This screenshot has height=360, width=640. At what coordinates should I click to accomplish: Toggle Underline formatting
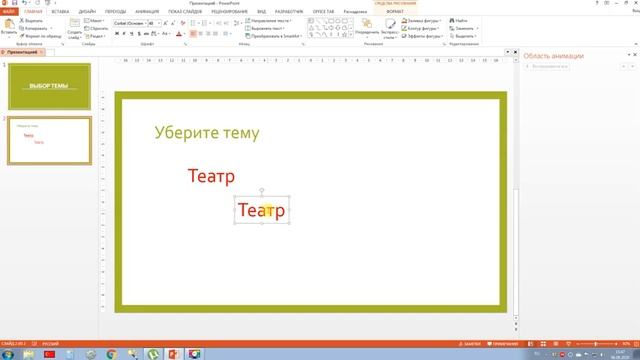click(x=131, y=33)
